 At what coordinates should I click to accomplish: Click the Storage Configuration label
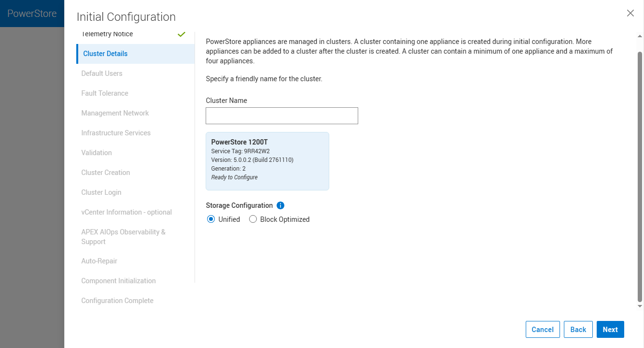tap(239, 205)
